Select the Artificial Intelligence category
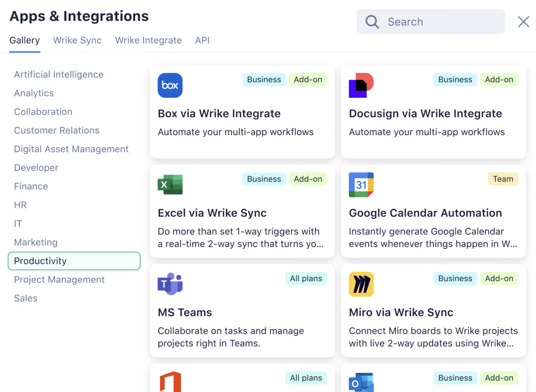Screen dimensions: 536x392 [59, 74]
